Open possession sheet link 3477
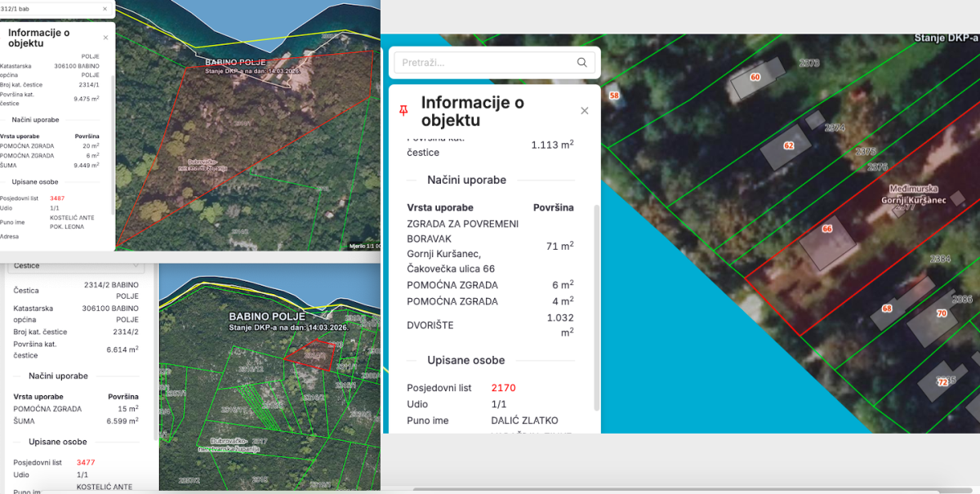Viewport: 980px width, 494px height. [x=86, y=462]
